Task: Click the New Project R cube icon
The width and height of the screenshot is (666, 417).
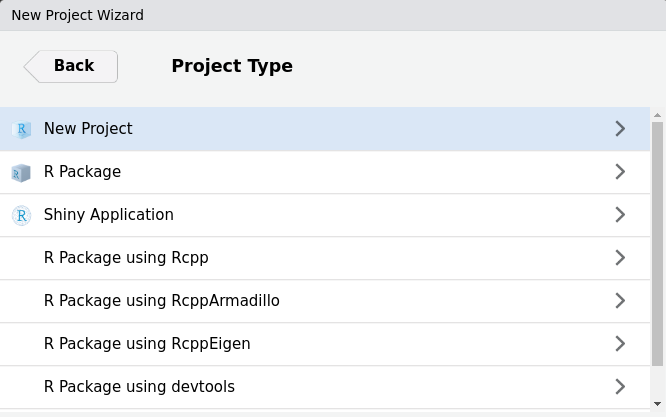Action: click(x=21, y=129)
